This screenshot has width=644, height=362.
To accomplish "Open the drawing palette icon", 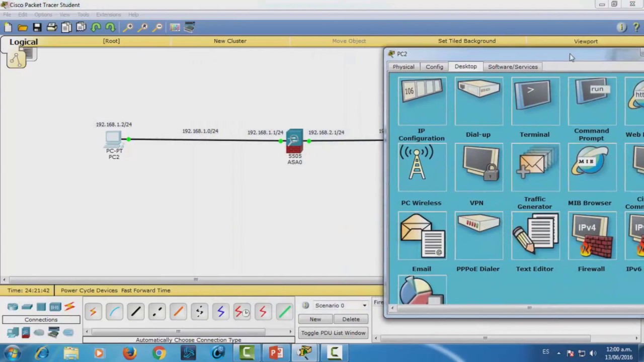I will click(x=175, y=28).
